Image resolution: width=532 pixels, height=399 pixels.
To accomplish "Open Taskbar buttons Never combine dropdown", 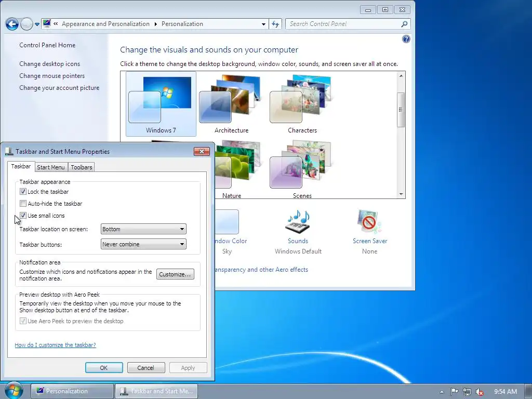I will pyautogui.click(x=143, y=244).
